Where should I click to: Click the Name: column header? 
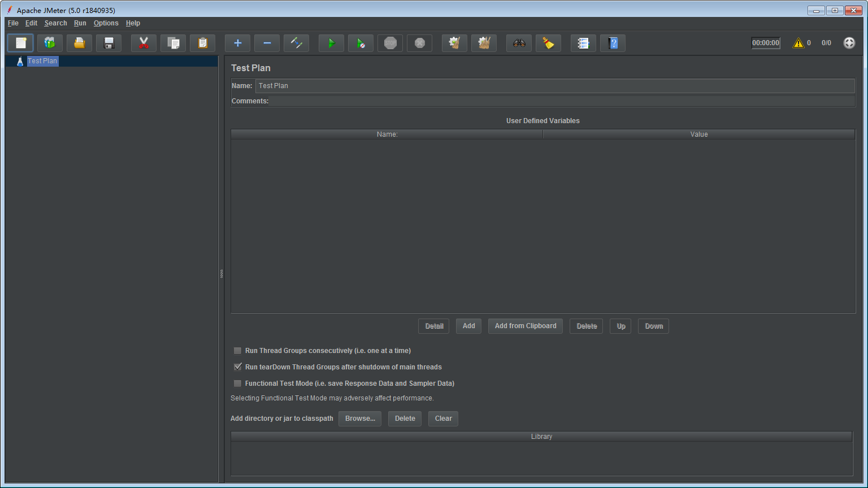387,134
